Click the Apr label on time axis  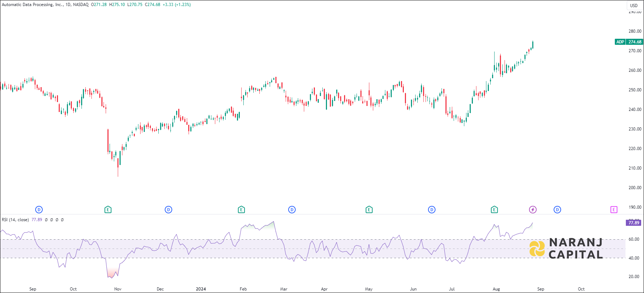(324, 289)
